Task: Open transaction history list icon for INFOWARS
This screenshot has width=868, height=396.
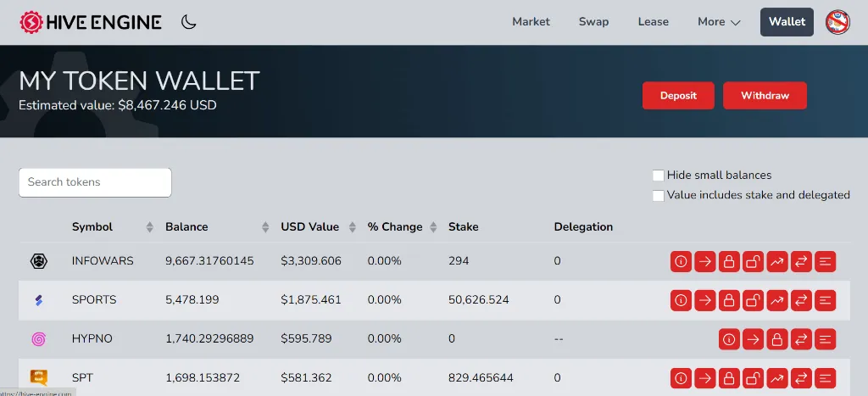Action: (x=826, y=261)
